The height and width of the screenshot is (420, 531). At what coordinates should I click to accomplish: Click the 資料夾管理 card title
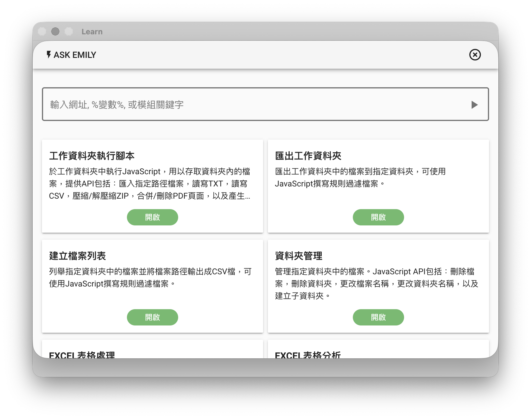click(298, 256)
